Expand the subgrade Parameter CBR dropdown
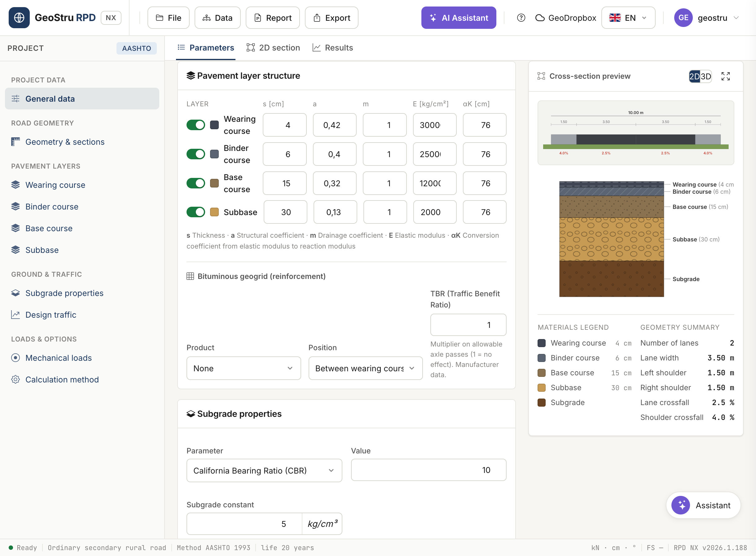 pyautogui.click(x=264, y=470)
